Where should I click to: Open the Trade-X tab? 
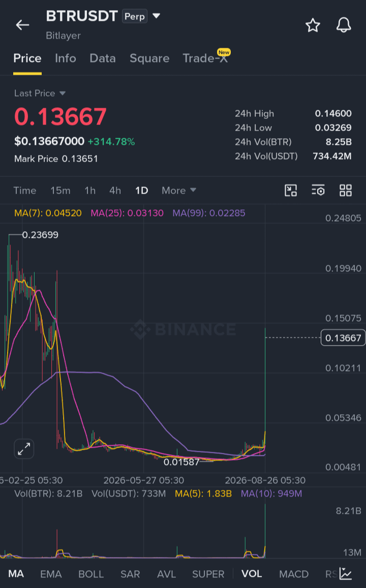[205, 58]
